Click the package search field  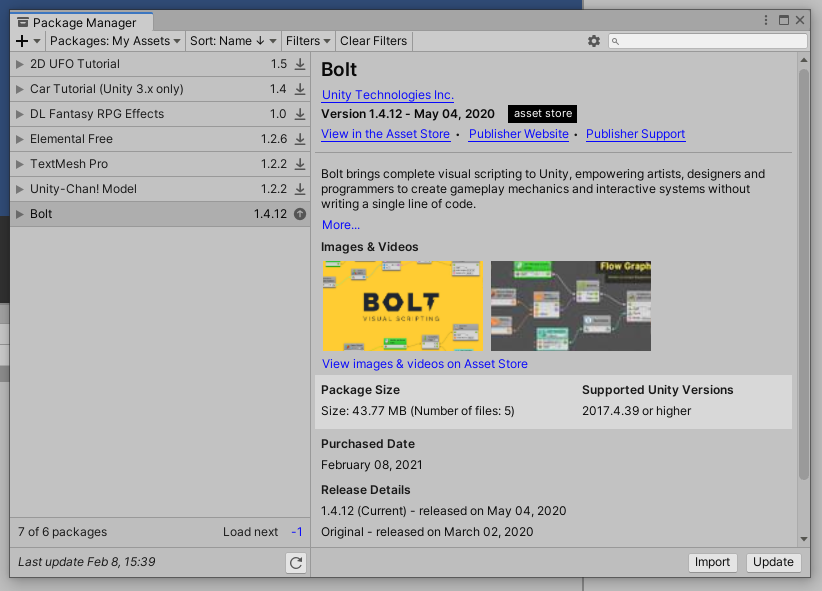coord(708,41)
